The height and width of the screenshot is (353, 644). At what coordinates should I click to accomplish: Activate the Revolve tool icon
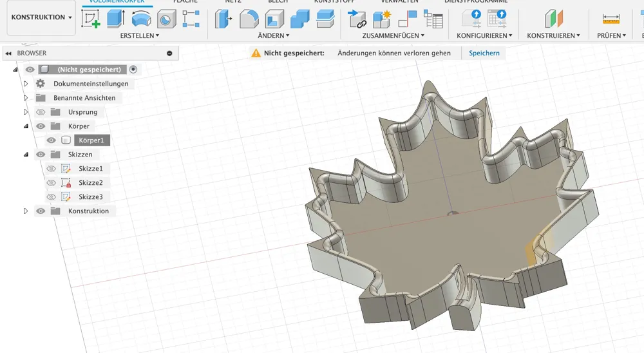(141, 19)
